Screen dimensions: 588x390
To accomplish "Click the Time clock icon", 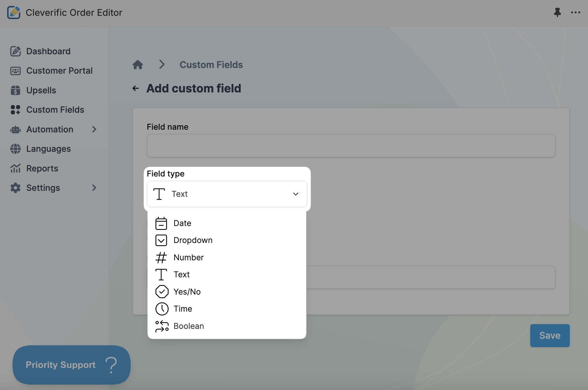I will click(162, 309).
